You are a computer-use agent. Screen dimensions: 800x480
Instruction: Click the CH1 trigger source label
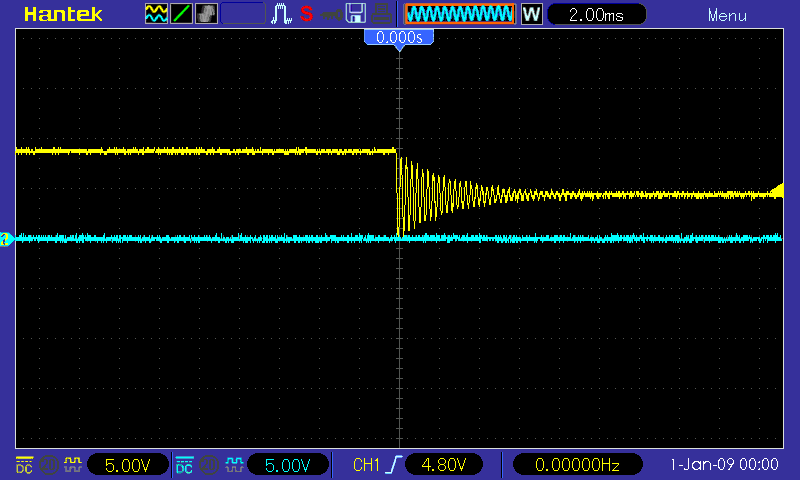[366, 465]
